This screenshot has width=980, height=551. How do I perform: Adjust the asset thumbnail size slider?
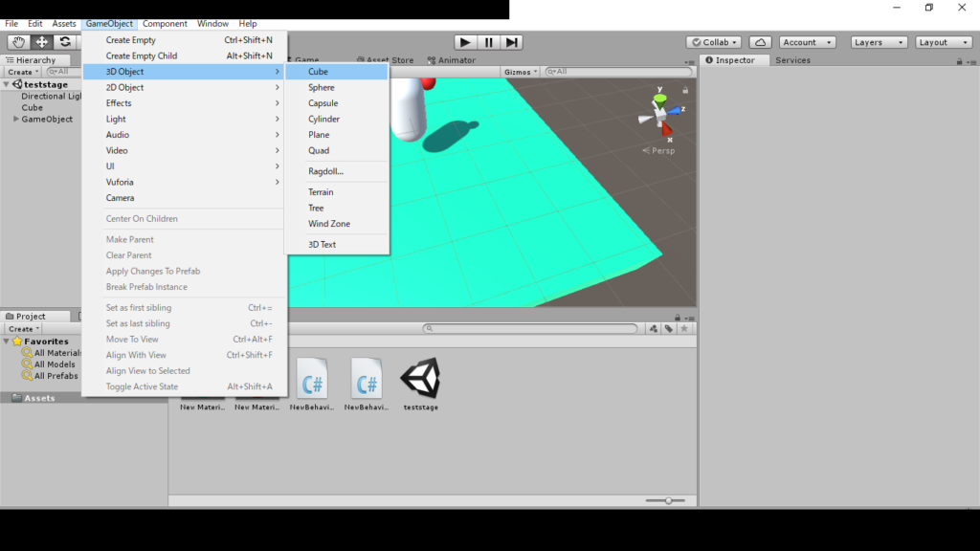(668, 500)
